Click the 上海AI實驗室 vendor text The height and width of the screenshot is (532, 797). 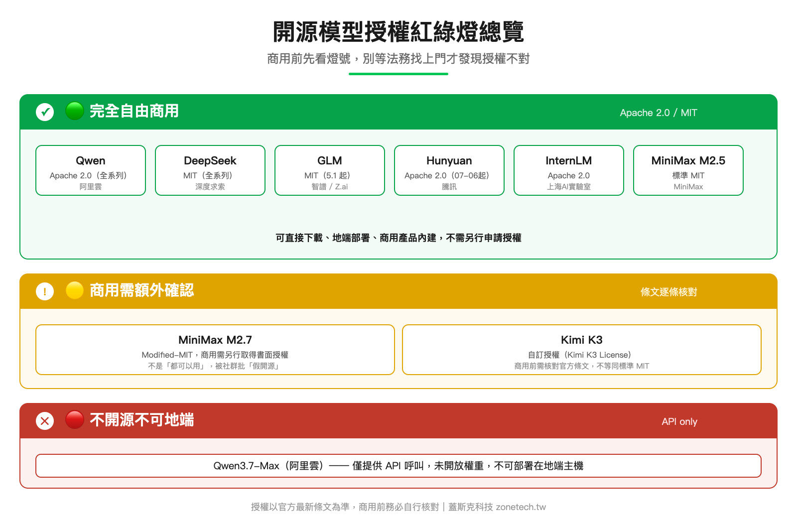569,187
